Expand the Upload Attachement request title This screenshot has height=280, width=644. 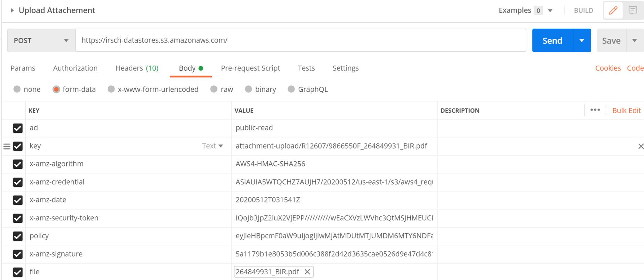pyautogui.click(x=12, y=10)
